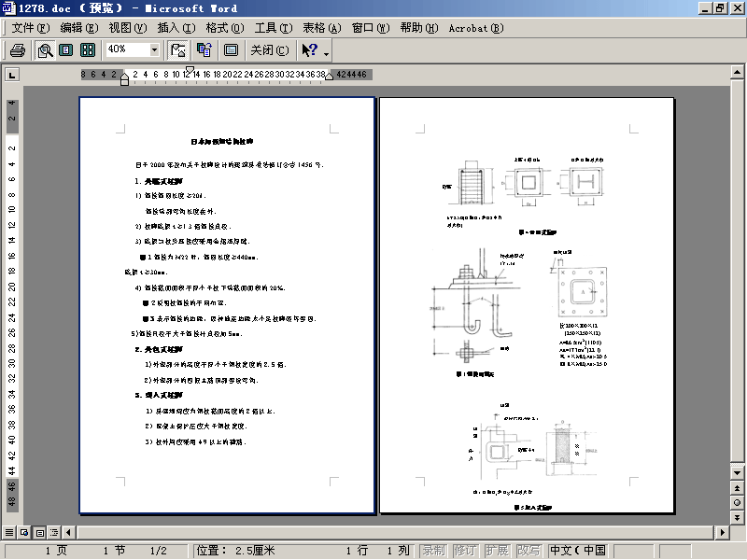The height and width of the screenshot is (560, 747).
Task: Click the Shrink to Fit icon
Action: (204, 50)
